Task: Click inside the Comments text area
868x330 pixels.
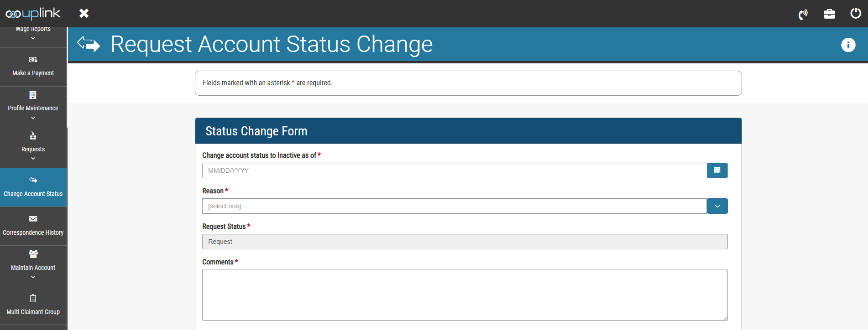Action: point(465,295)
